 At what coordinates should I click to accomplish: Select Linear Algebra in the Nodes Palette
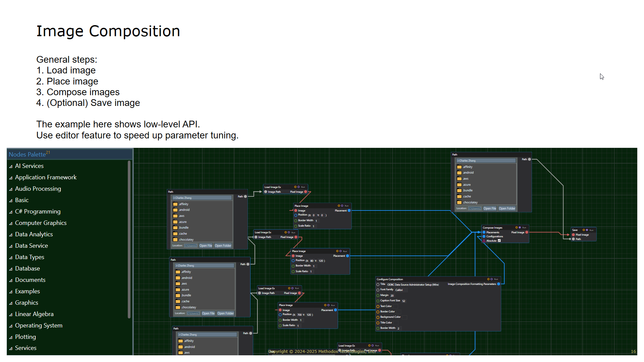[34, 314]
